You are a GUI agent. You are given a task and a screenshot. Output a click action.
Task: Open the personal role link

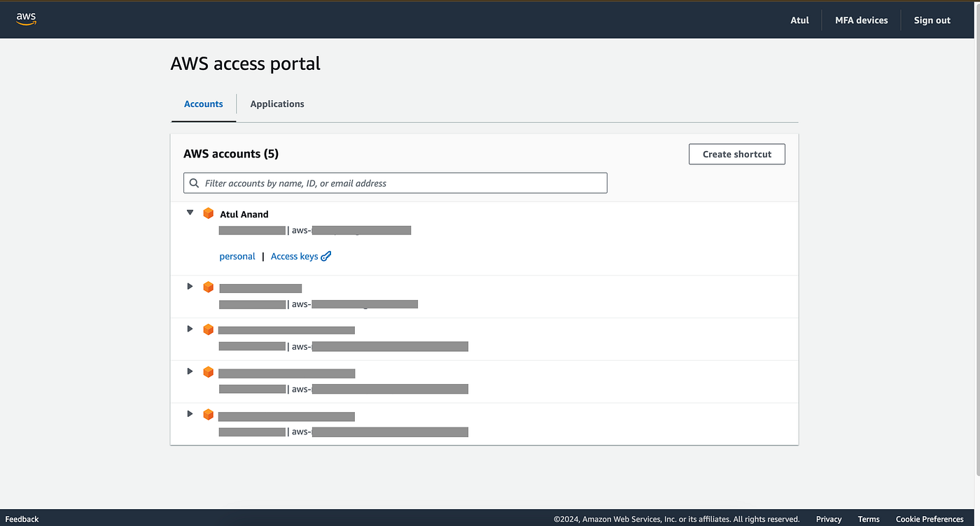coord(237,256)
